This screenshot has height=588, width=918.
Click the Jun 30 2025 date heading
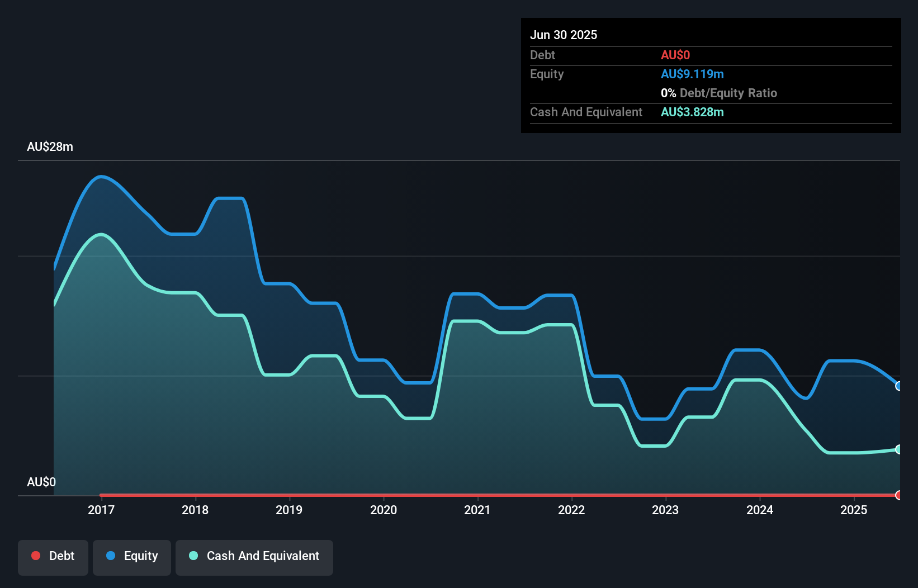coord(564,35)
